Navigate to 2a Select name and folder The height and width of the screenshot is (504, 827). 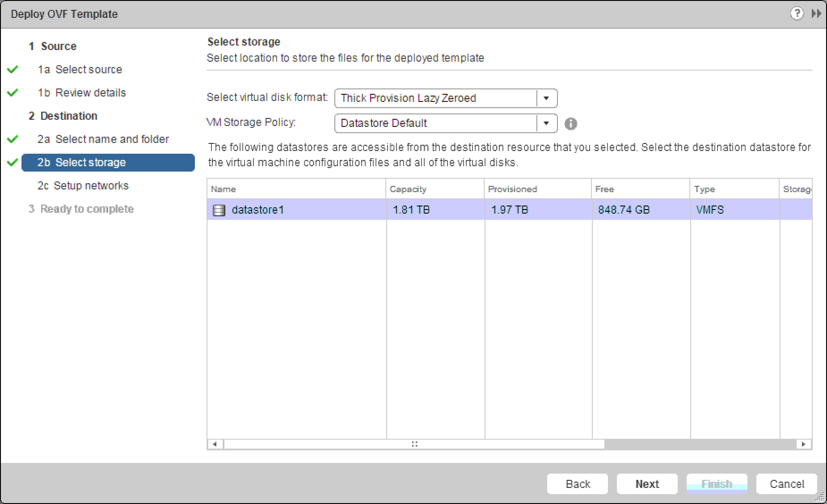pyautogui.click(x=112, y=139)
